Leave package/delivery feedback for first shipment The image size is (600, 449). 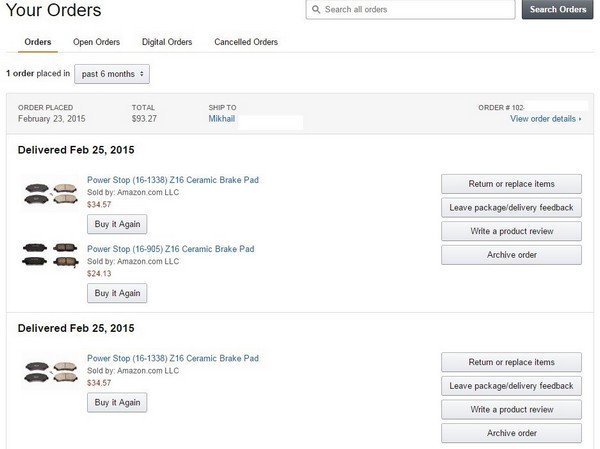(511, 207)
